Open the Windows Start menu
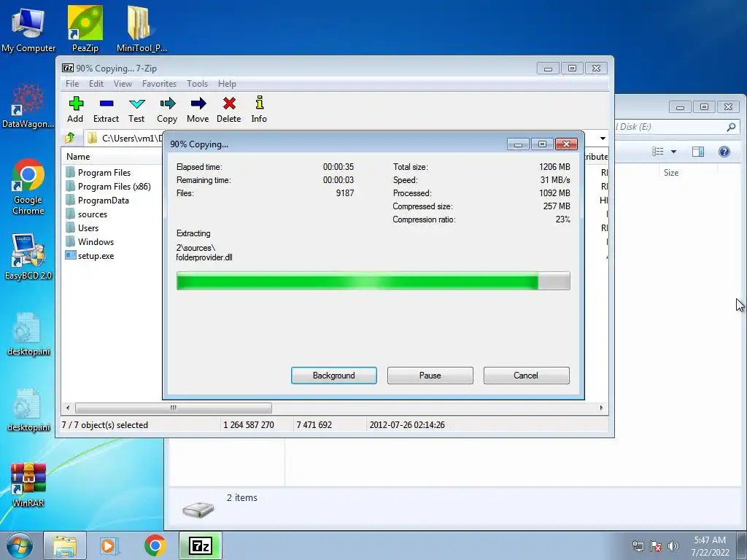 pos(20,545)
